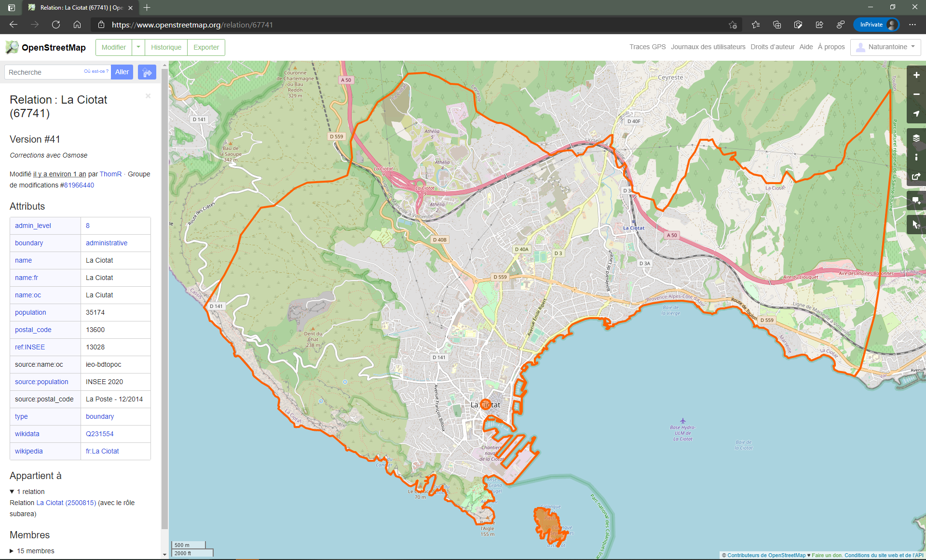Show my location on map

pyautogui.click(x=916, y=114)
